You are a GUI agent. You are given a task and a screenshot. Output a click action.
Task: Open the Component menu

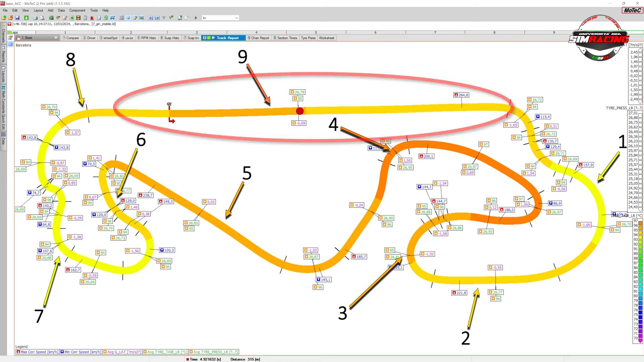pos(77,10)
